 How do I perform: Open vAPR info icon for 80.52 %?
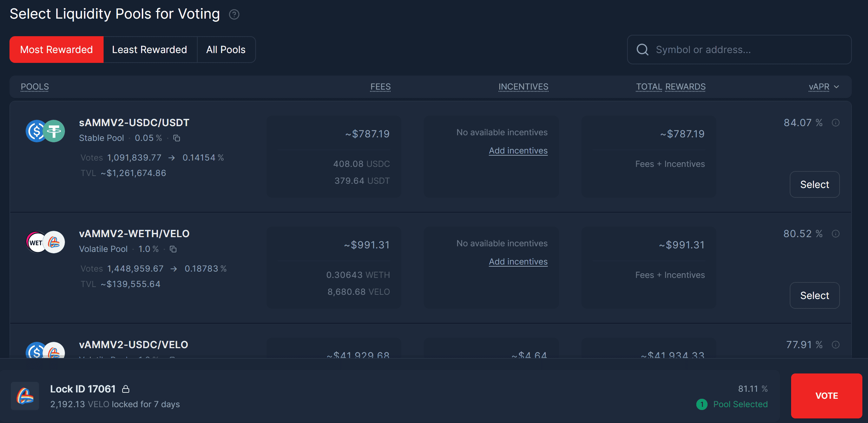836,234
